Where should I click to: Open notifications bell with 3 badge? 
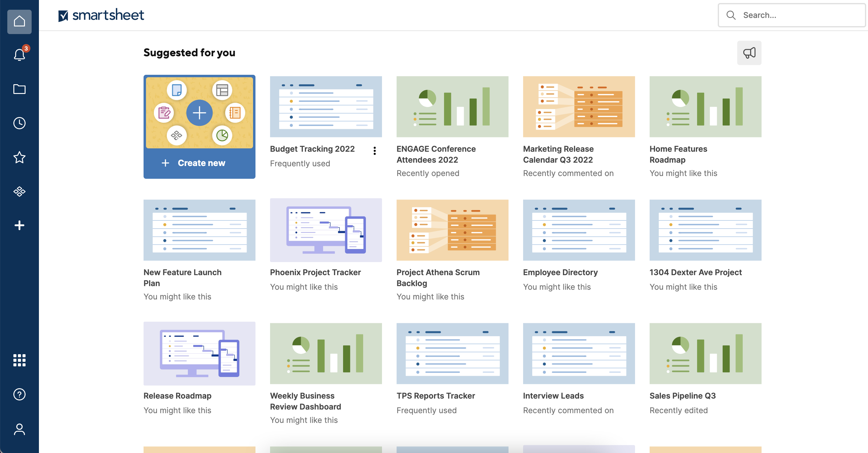click(19, 54)
